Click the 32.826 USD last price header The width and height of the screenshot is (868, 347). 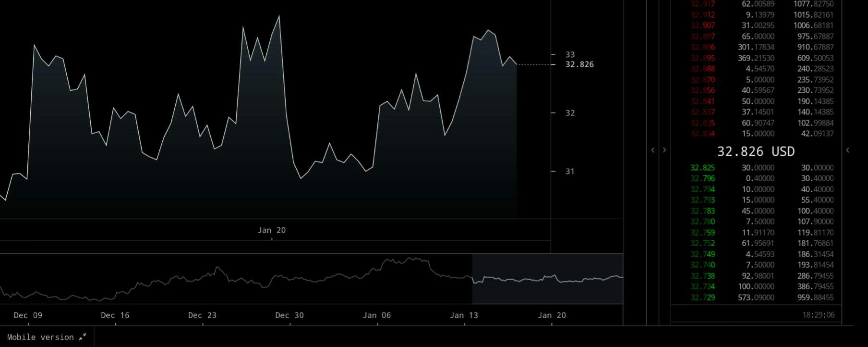coord(756,151)
